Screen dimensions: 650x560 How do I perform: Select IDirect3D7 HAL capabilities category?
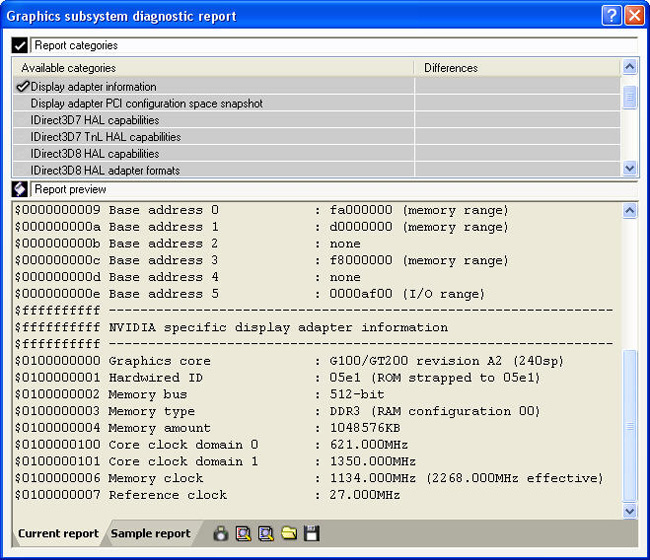(317, 120)
